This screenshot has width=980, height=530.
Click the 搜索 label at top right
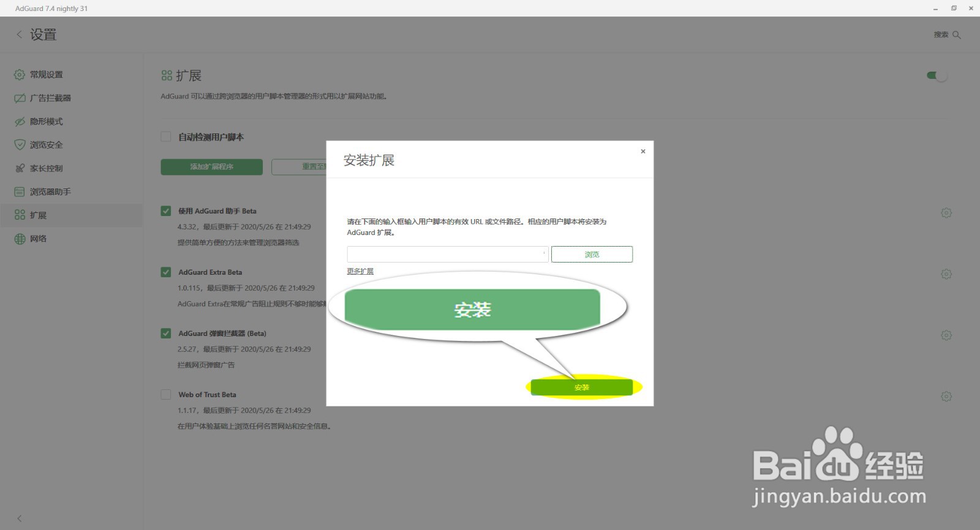click(x=941, y=35)
